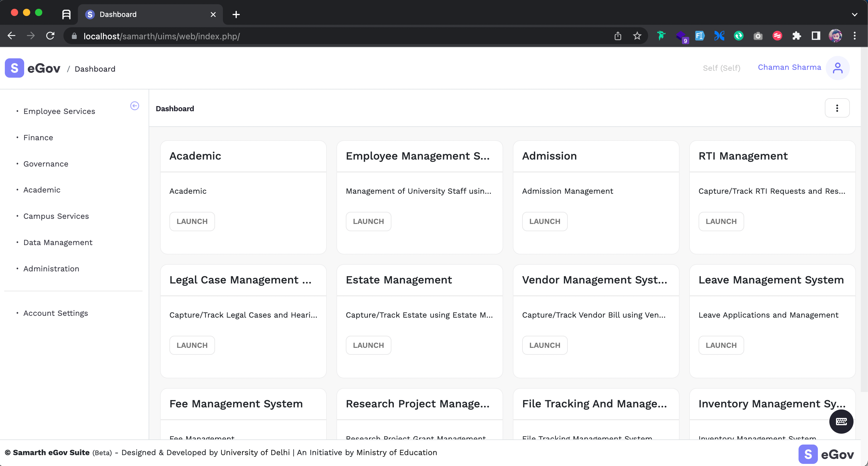Image resolution: width=868 pixels, height=466 pixels.
Task: Launch Vendor Management System
Action: 545,345
